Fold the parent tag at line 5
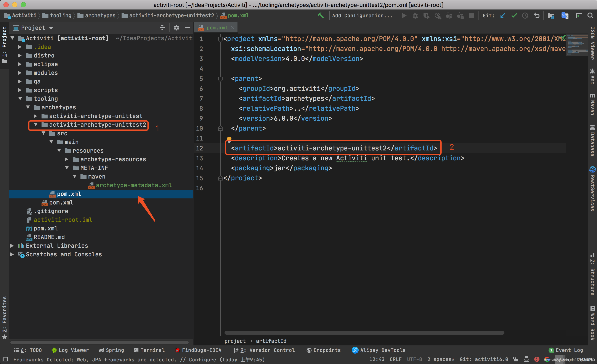Image resolution: width=597 pixels, height=364 pixels. coord(220,79)
